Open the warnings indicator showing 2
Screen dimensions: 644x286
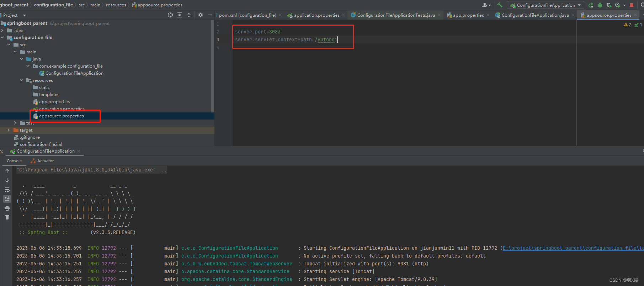[628, 25]
